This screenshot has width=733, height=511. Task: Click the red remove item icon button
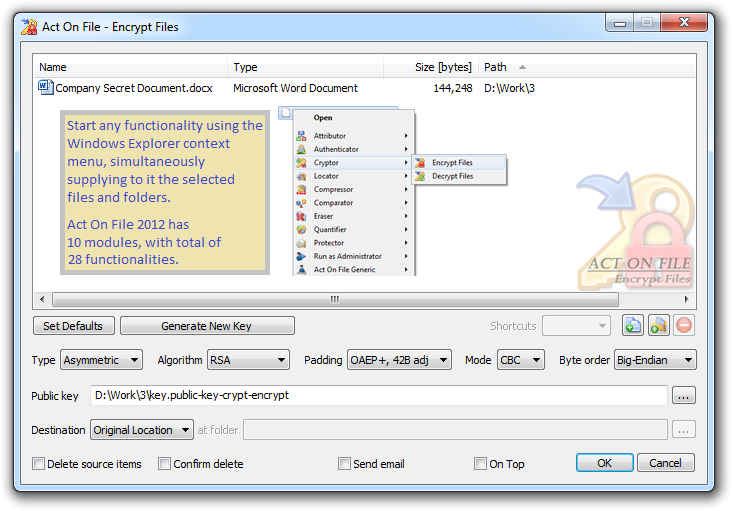tap(684, 325)
